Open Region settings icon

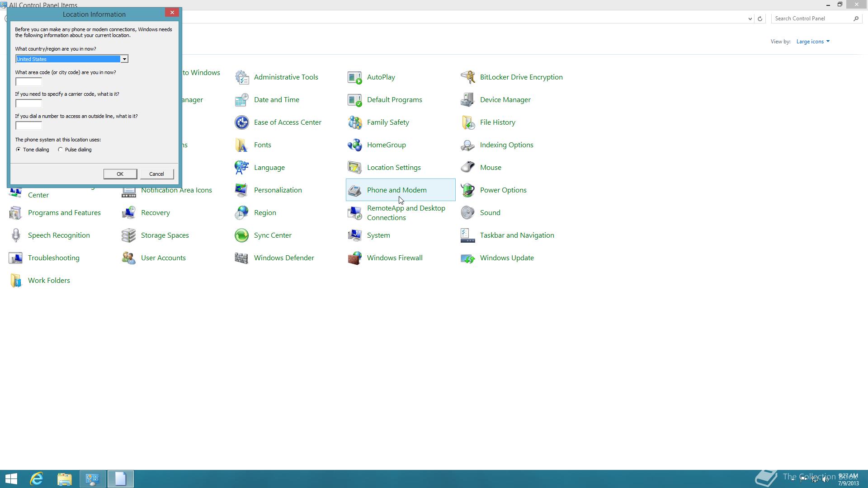(x=242, y=213)
